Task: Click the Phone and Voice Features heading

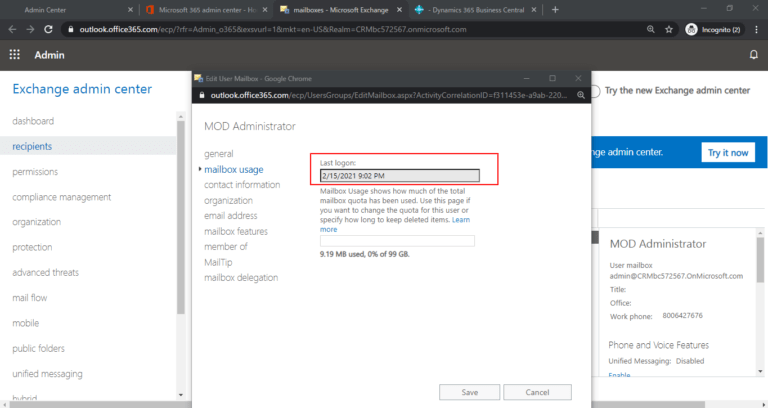Action: coord(658,345)
